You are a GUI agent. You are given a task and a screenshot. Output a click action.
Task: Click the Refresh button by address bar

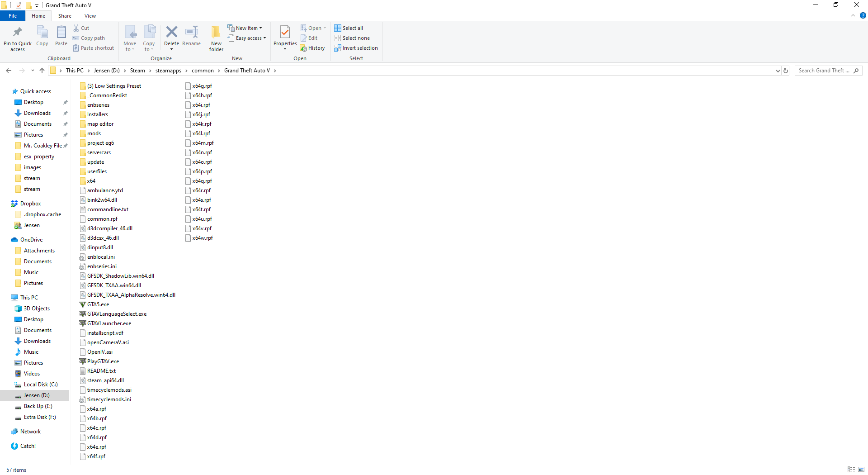point(786,71)
